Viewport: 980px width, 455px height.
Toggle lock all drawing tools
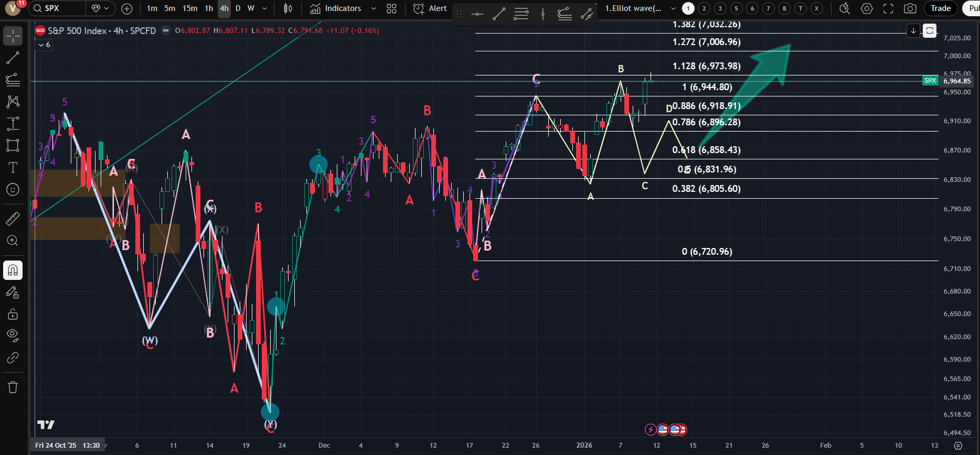[13, 314]
